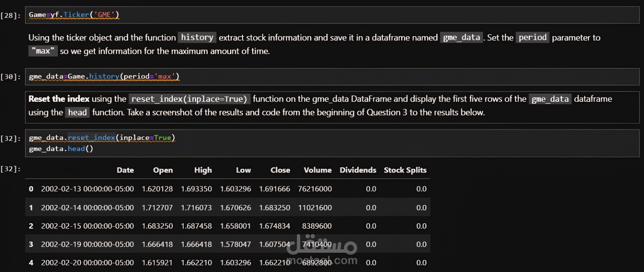Click the Open column header

(x=163, y=170)
